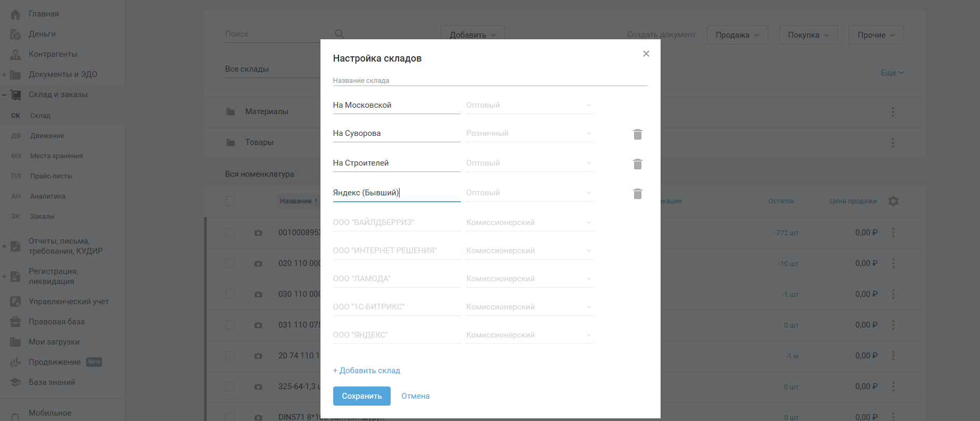The width and height of the screenshot is (980, 421).
Task: Click the Сохранить button
Action: [x=361, y=396]
